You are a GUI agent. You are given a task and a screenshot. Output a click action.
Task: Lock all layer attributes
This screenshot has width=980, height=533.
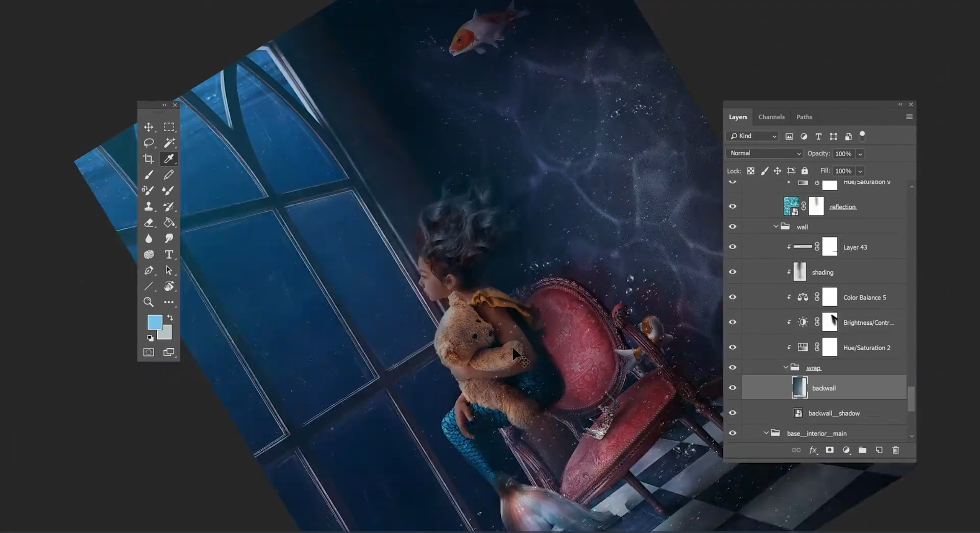[x=805, y=171]
